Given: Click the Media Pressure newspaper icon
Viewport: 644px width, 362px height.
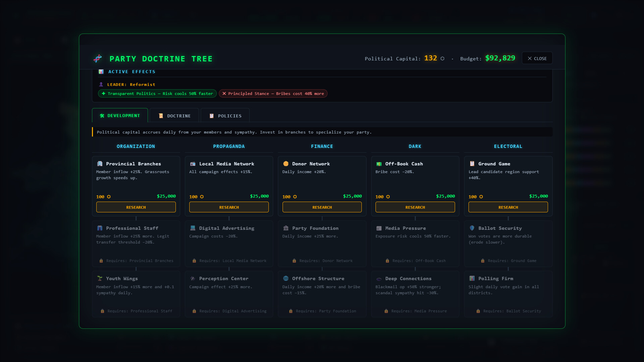Looking at the screenshot, I should [379, 228].
